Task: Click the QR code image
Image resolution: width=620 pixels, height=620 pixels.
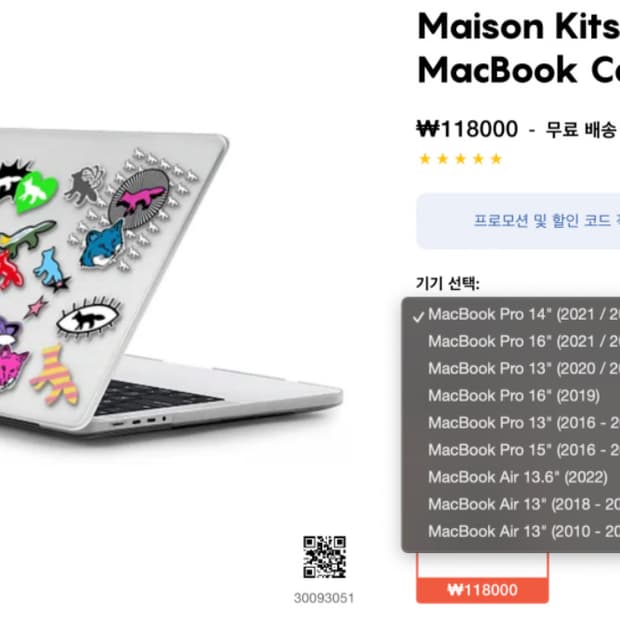Action: pos(324,557)
